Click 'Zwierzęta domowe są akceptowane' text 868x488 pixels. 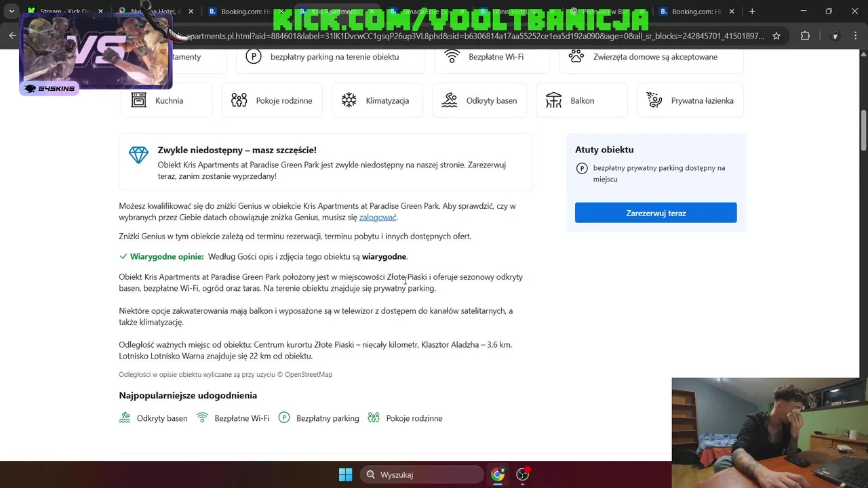(655, 57)
